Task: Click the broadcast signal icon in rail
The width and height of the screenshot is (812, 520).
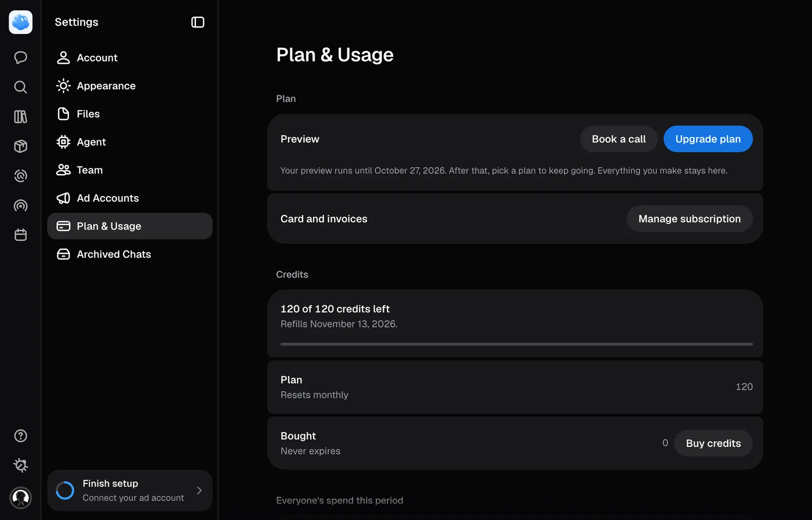Action: (x=20, y=206)
